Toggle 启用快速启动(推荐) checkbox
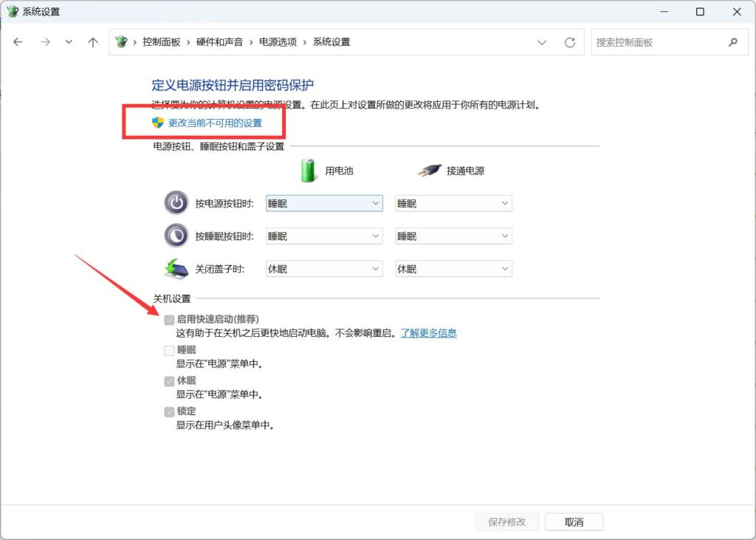 tap(170, 320)
